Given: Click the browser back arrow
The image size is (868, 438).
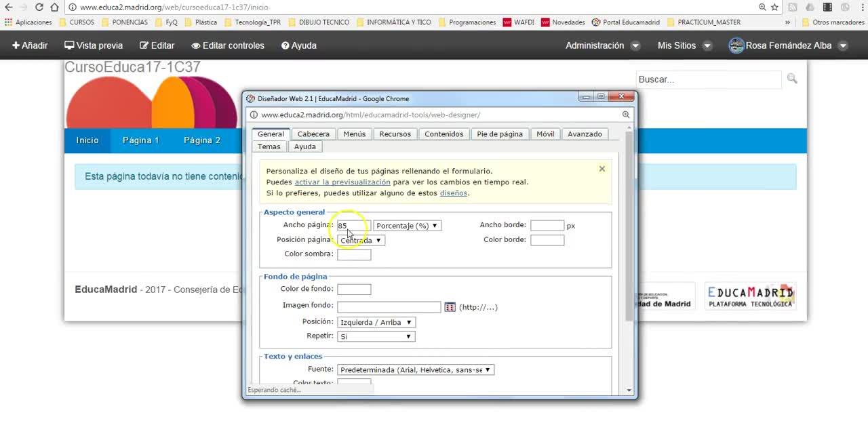Looking at the screenshot, I should 8,7.
